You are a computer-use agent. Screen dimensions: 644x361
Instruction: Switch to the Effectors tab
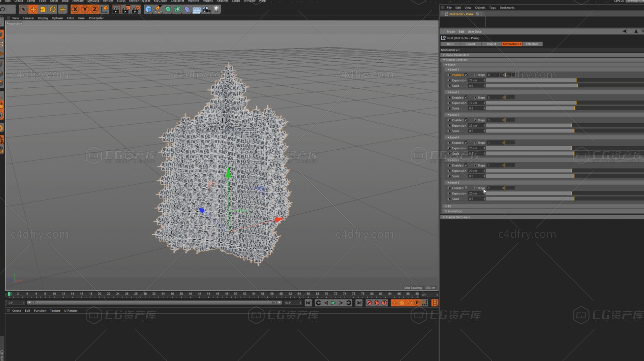click(x=532, y=44)
